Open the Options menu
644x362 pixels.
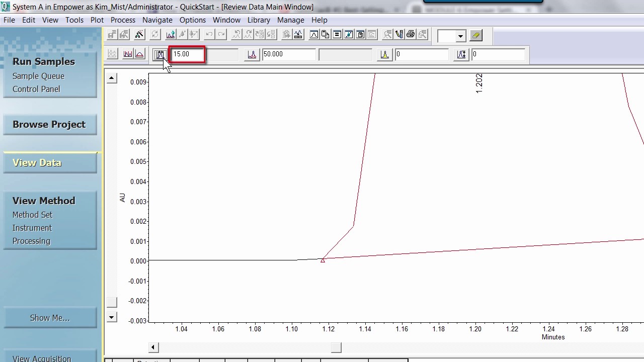click(193, 20)
